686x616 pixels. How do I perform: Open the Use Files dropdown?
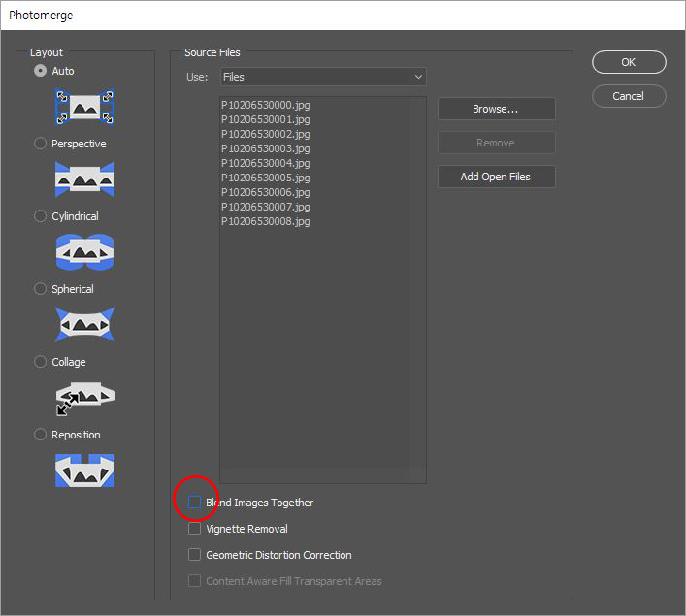[323, 77]
